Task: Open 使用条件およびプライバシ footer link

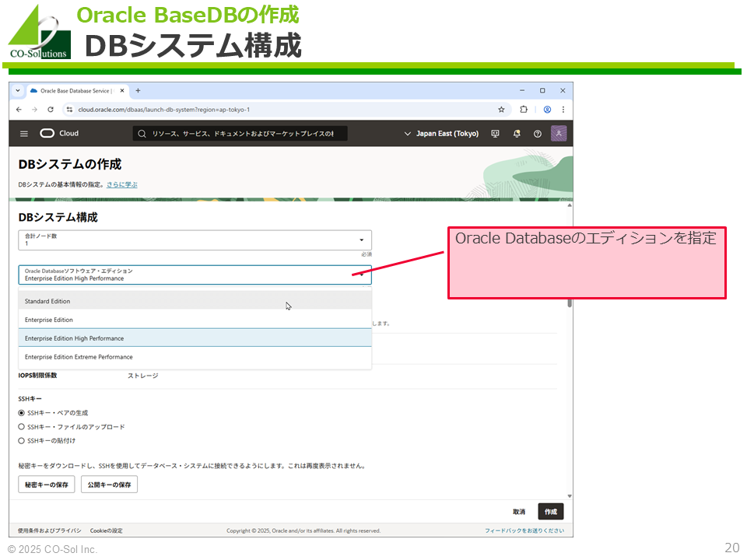Action: coord(50,530)
